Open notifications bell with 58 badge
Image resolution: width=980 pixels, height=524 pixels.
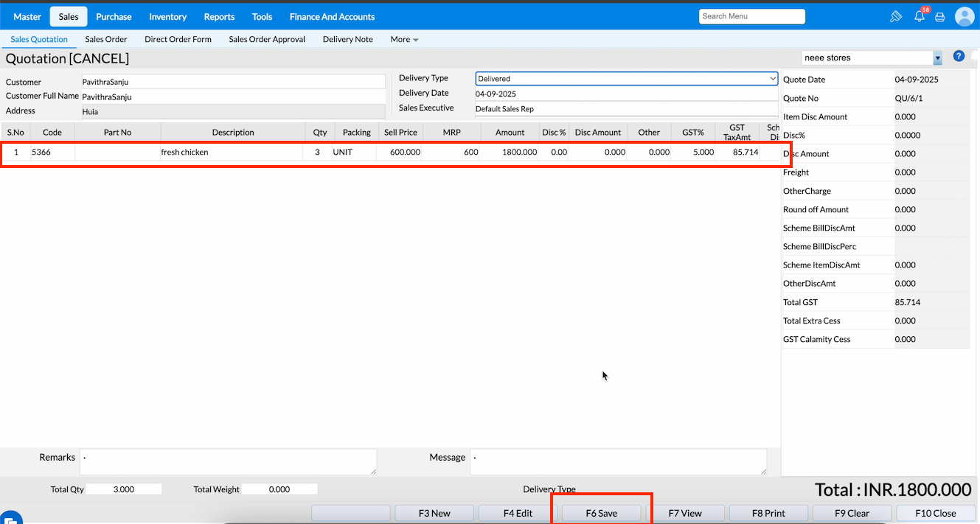point(920,16)
